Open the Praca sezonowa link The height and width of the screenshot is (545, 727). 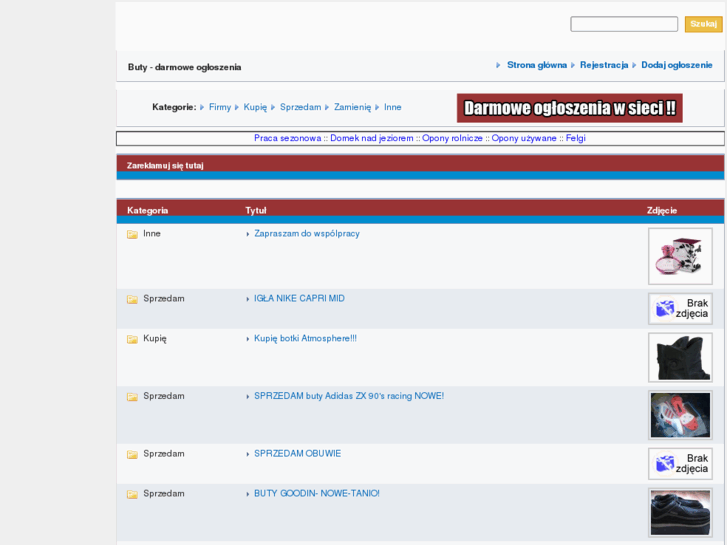[287, 138]
